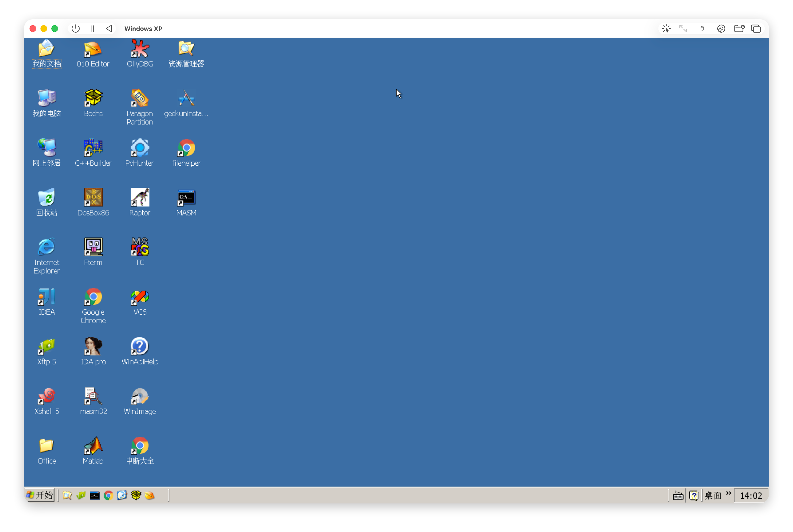This screenshot has height=532, width=793.
Task: Click the question mark help icon in taskbar
Action: click(693, 496)
